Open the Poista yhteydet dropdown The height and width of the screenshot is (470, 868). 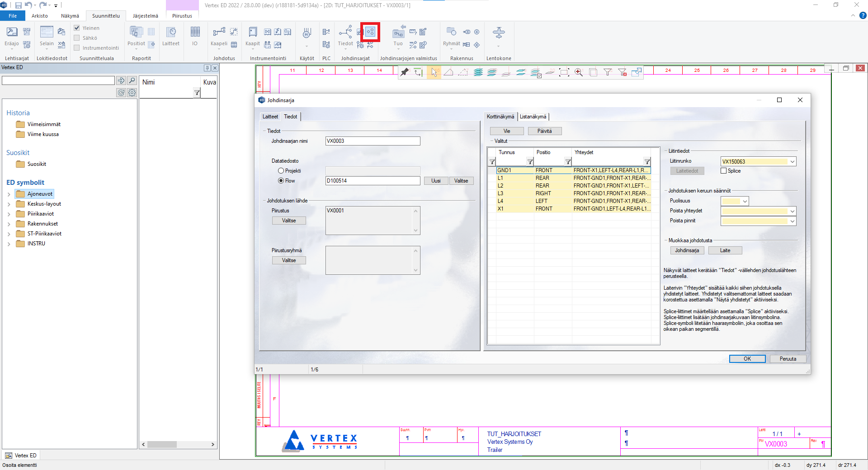pos(792,211)
